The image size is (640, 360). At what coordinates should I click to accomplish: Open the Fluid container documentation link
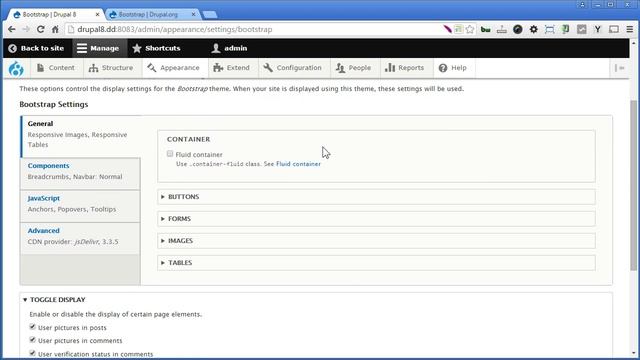point(298,164)
